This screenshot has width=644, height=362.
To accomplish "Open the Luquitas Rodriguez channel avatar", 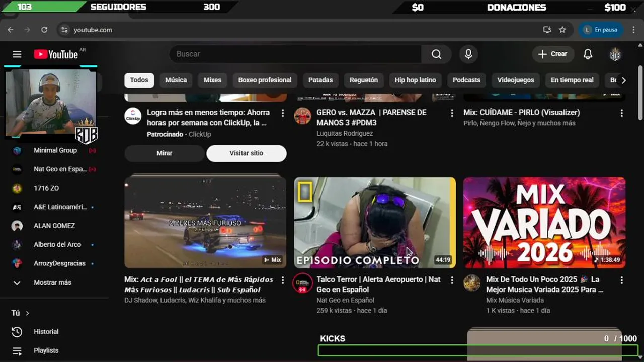I will point(302,116).
